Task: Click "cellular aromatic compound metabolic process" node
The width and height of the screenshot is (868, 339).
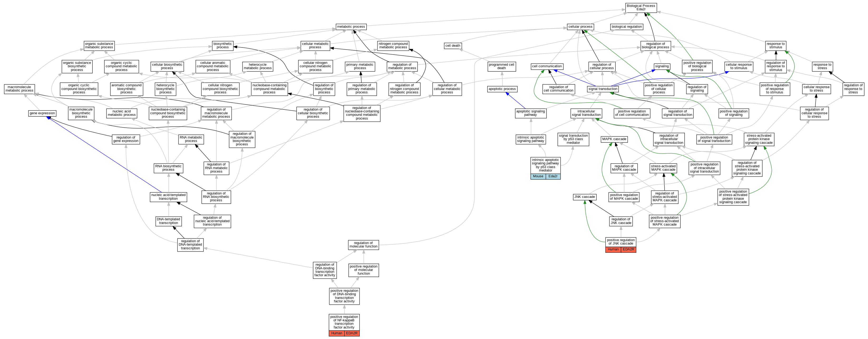Action: (213, 66)
